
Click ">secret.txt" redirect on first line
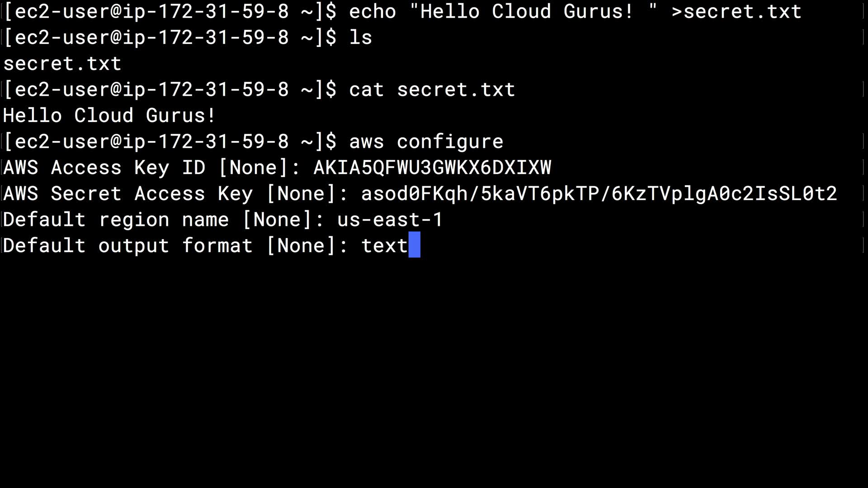tap(736, 11)
